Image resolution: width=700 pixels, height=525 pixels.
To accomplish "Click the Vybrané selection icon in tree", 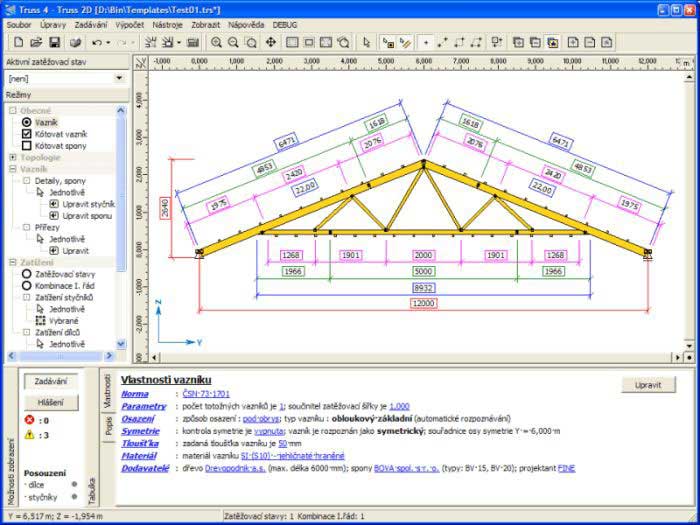I will tap(40, 321).
